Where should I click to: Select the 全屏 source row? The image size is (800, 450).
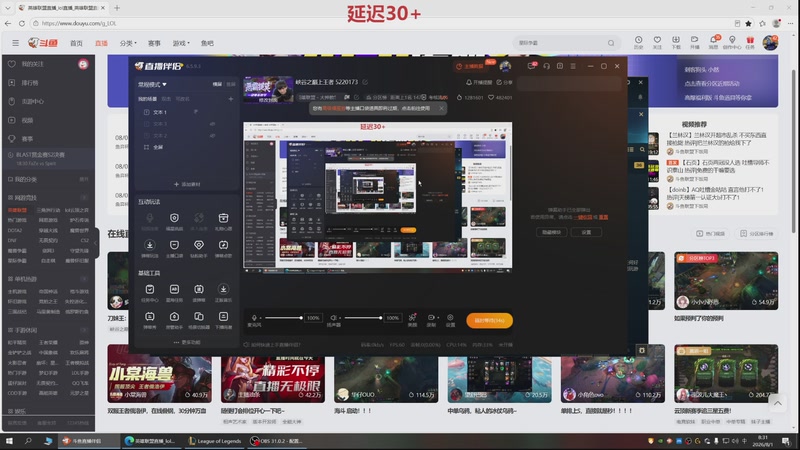(186, 147)
